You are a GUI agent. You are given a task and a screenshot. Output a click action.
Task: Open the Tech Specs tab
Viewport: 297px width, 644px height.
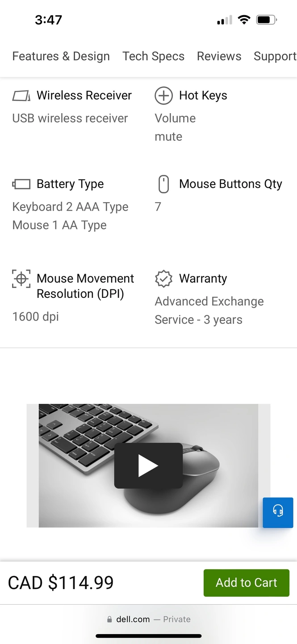tap(153, 56)
